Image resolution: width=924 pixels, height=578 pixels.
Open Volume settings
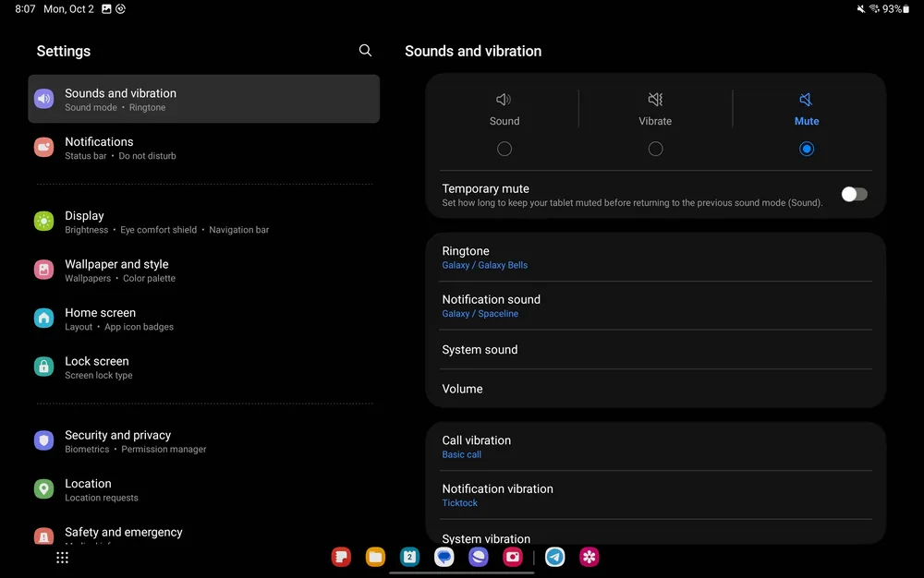[656, 389]
